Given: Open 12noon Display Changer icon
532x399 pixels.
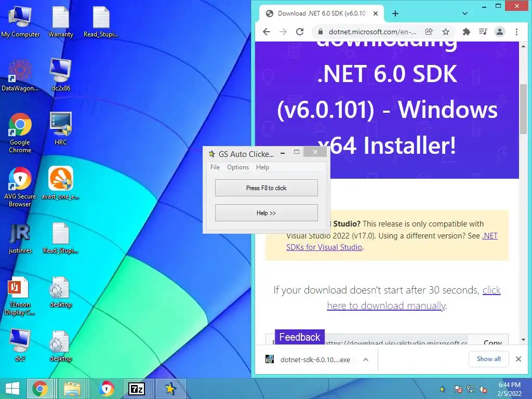Looking at the screenshot, I should tap(20, 297).
